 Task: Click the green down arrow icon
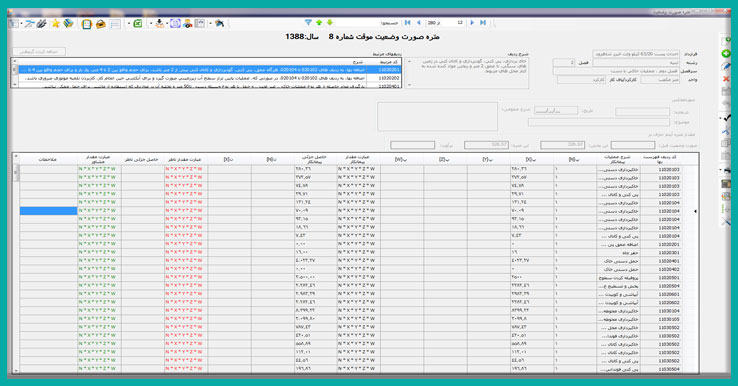point(330,23)
